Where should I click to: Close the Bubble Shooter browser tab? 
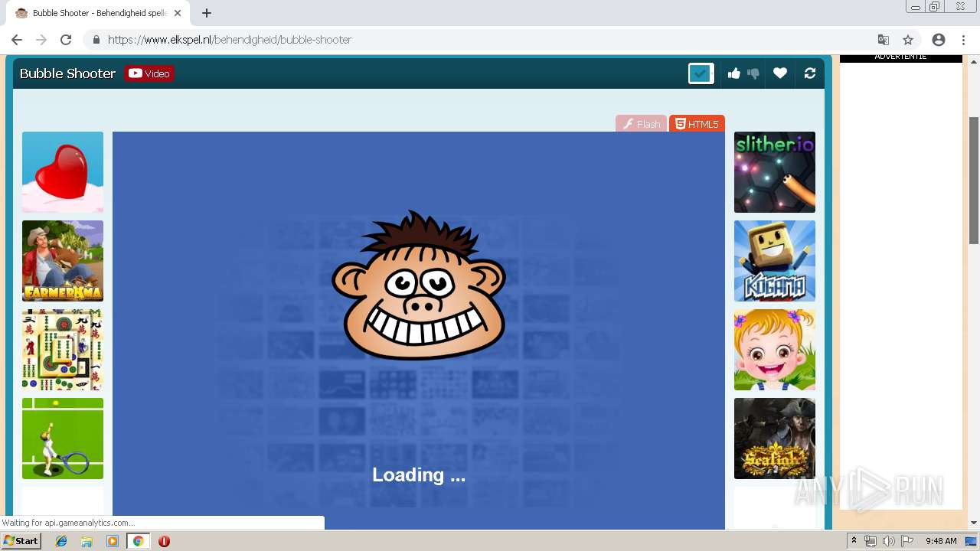(179, 13)
